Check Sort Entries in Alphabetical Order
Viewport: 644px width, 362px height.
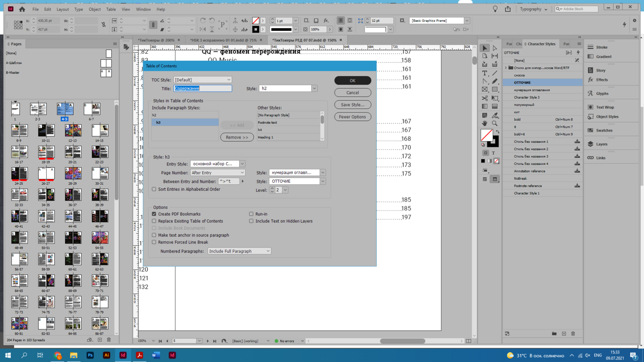tap(154, 189)
